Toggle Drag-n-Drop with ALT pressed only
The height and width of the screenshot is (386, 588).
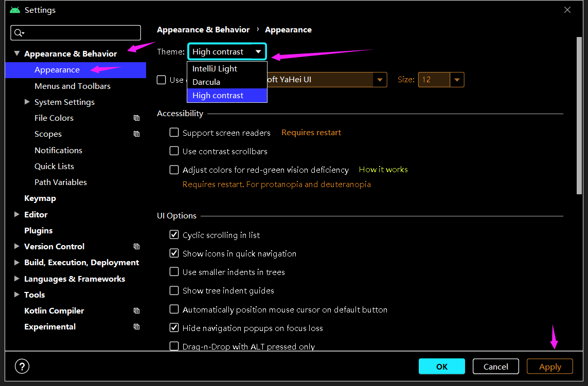coord(174,346)
